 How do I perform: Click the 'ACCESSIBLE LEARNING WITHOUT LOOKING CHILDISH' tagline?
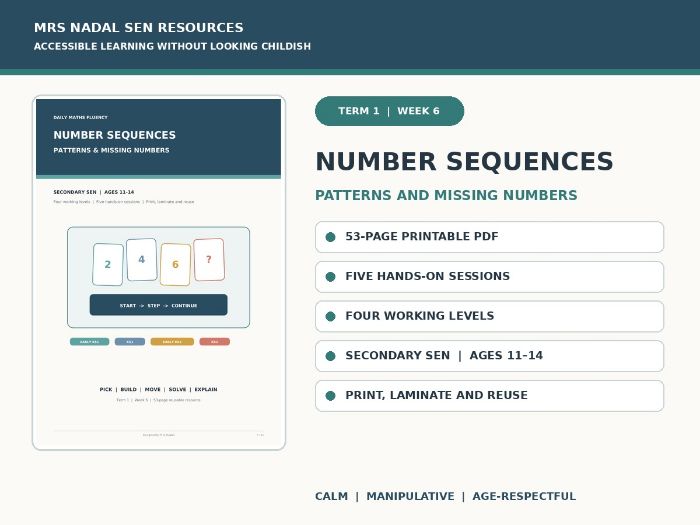172,46
